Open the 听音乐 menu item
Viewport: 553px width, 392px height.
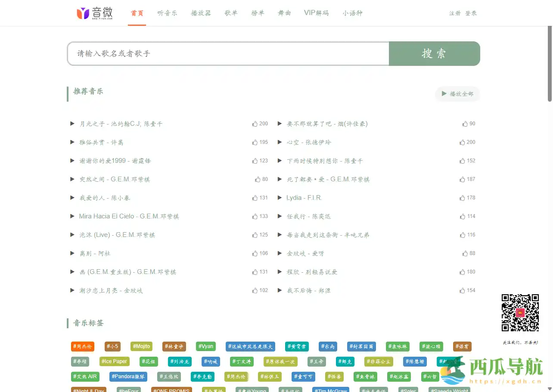point(167,13)
